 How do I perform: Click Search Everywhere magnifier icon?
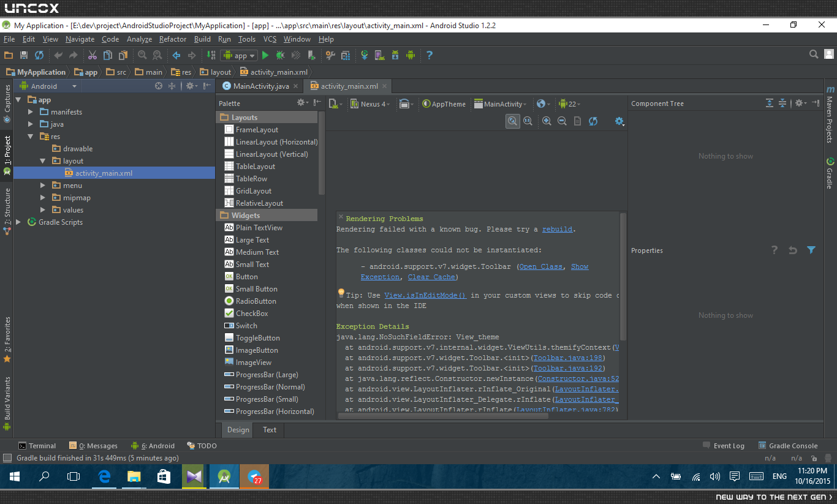814,55
